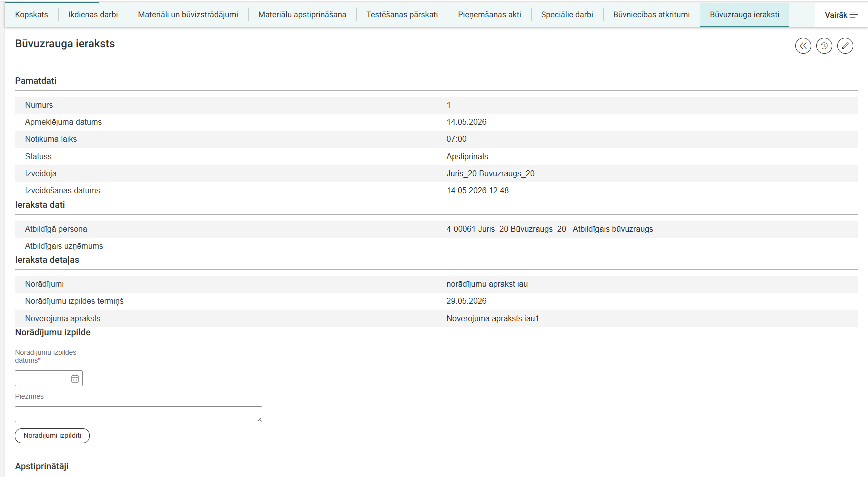Click the text norādījumu aprakst iau

487,284
